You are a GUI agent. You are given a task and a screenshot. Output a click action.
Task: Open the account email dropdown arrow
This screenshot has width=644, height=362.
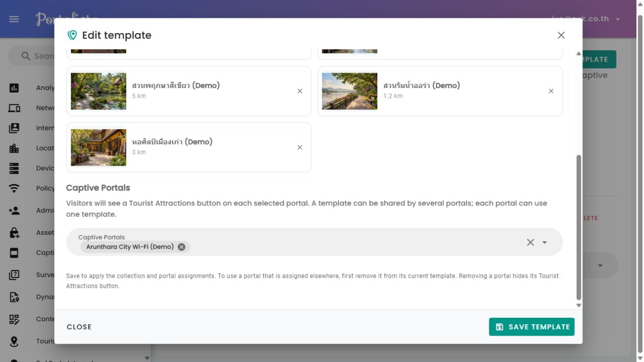point(618,19)
